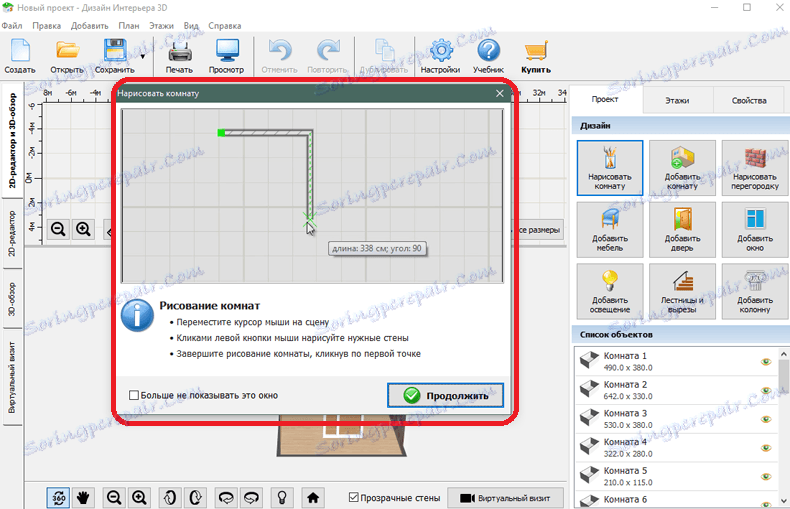The image size is (790, 509).
Task: Open Настройки gear icon
Action: pos(441,50)
